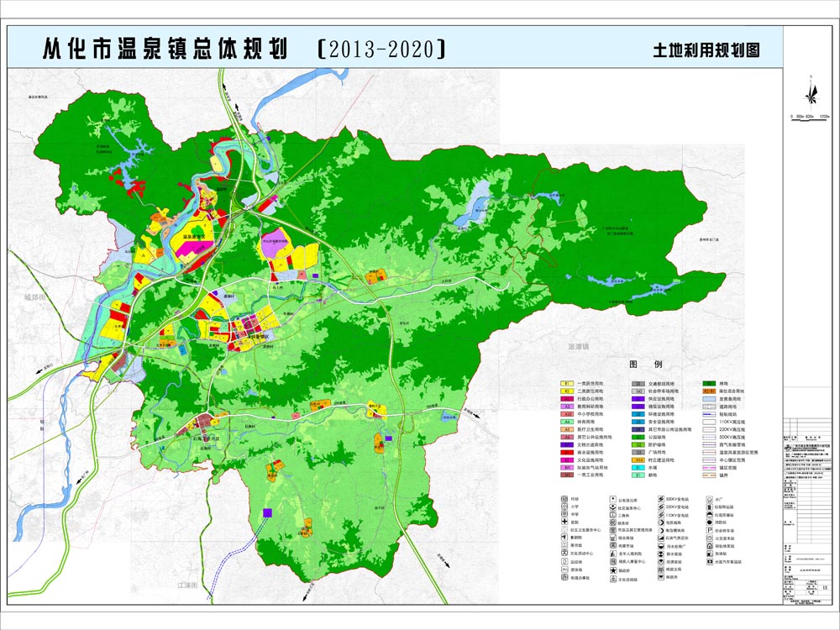Click the gas station legend icon
The height and width of the screenshot is (630, 840).
pyautogui.click(x=710, y=554)
